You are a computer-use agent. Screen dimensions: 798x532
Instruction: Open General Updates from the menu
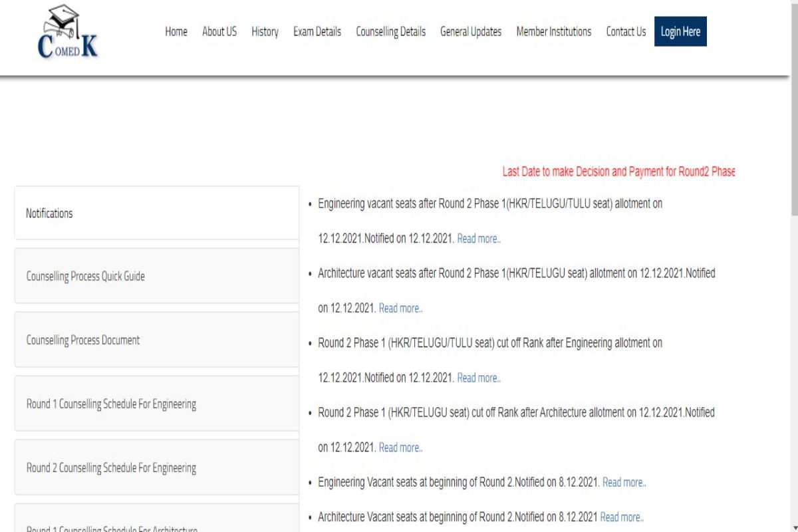[470, 31]
